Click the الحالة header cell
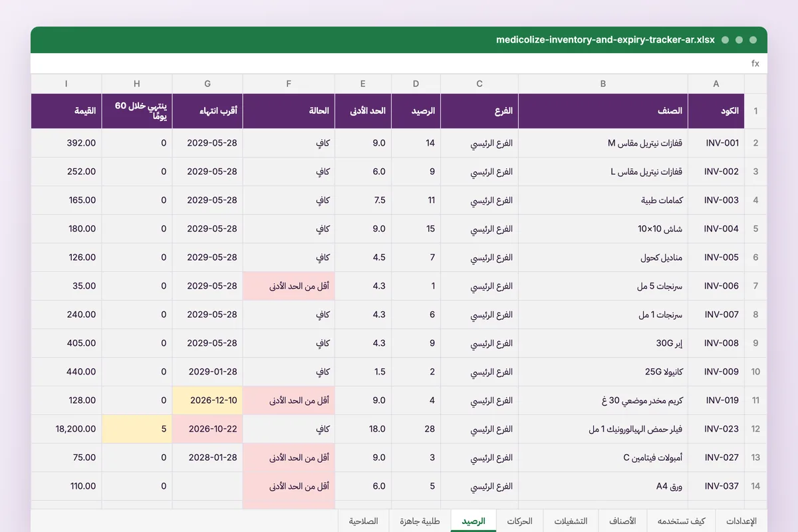 pyautogui.click(x=289, y=111)
